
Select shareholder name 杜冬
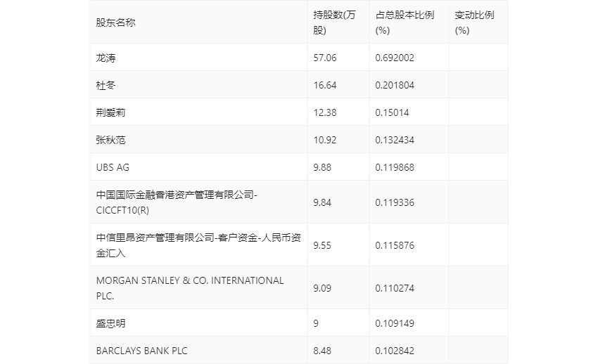pyautogui.click(x=106, y=85)
